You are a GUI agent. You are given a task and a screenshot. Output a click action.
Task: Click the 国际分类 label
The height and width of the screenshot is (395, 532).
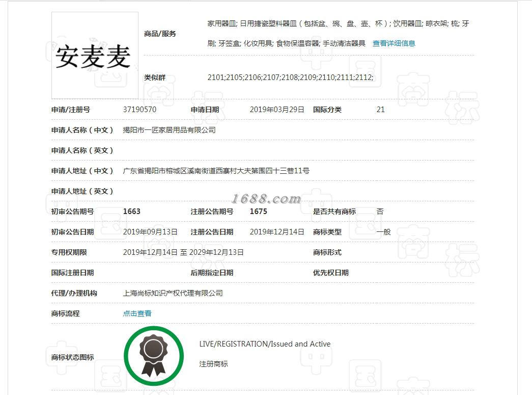tap(327, 110)
